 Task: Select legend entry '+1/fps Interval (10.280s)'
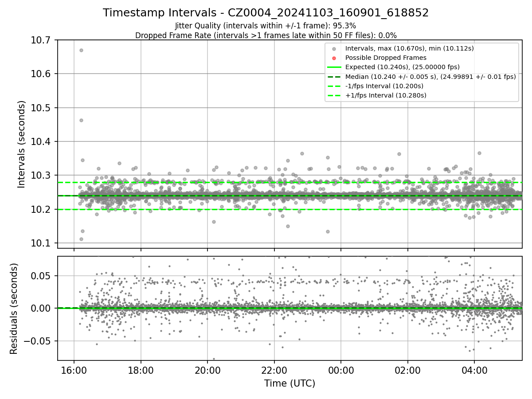(386, 95)
